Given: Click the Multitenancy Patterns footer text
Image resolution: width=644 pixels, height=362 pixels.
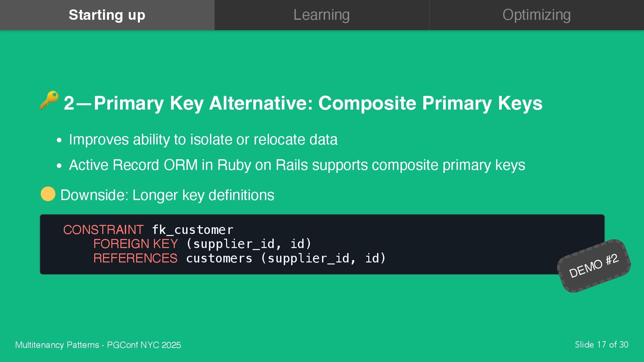Looking at the screenshot, I should 98,345.
